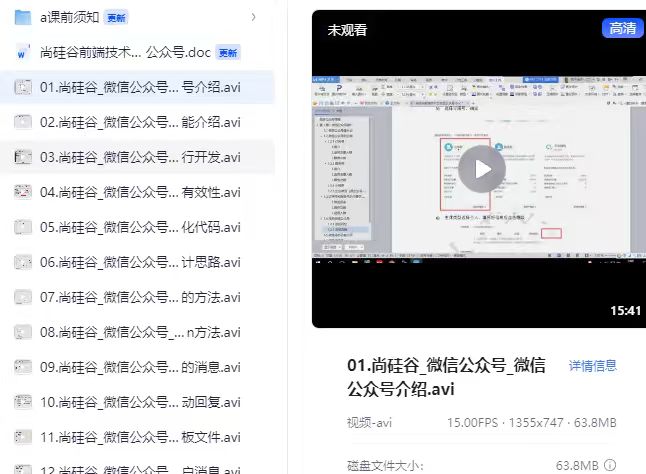Click video thumbnail icon for 05 化代码.avi
This screenshot has height=474, width=646.
23,227
